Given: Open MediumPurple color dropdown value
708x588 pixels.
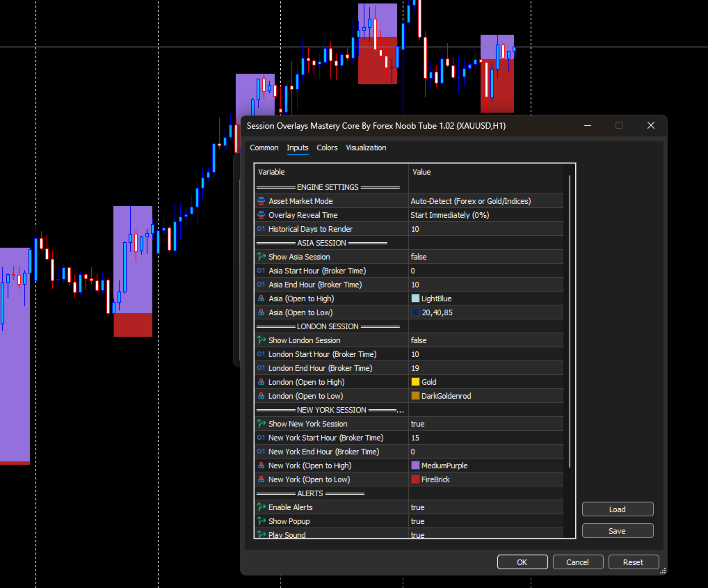Looking at the screenshot, I should click(x=486, y=466).
